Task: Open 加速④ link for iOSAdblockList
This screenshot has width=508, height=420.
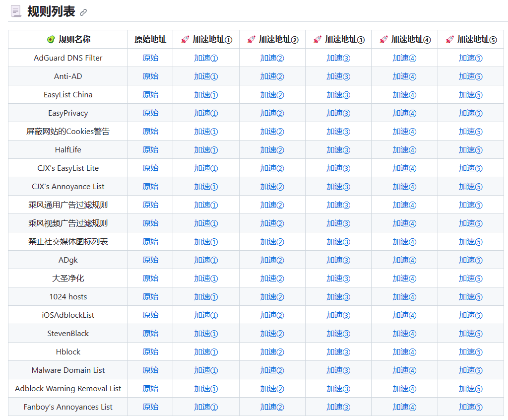Action: pos(404,315)
